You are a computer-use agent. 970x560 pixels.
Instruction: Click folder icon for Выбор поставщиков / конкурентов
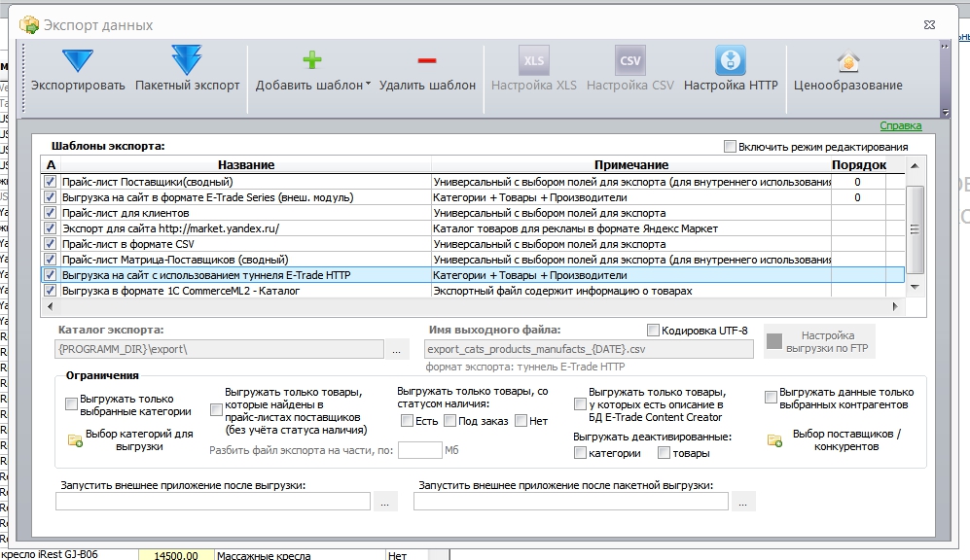click(x=774, y=440)
